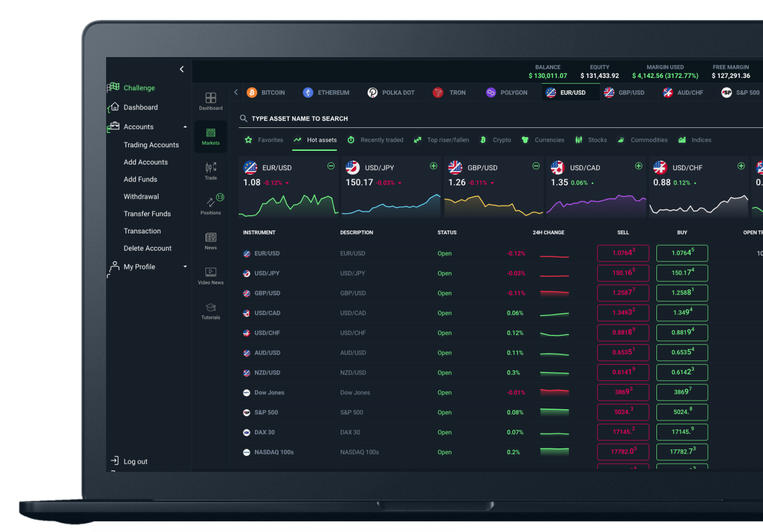Click the DAX 30 row instrument icon
Screen dimensions: 763x532
click(x=246, y=432)
